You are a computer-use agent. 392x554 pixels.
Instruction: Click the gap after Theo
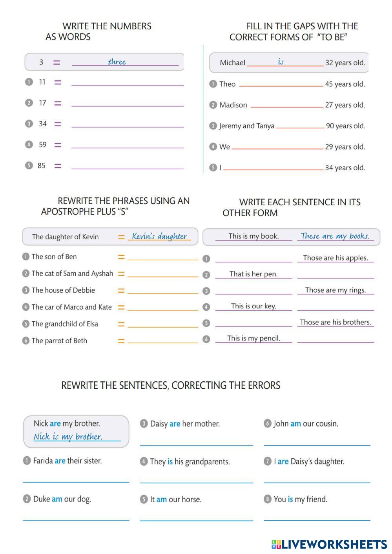[x=281, y=82]
